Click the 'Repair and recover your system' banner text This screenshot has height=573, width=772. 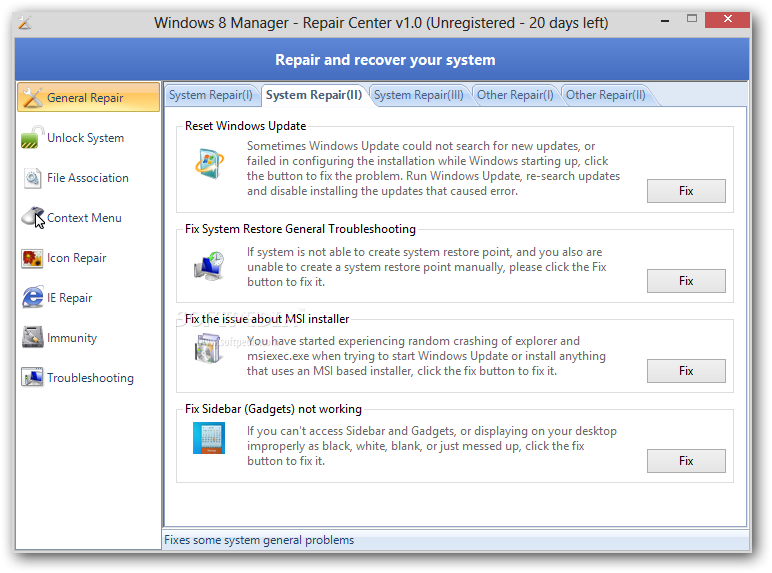pos(385,60)
